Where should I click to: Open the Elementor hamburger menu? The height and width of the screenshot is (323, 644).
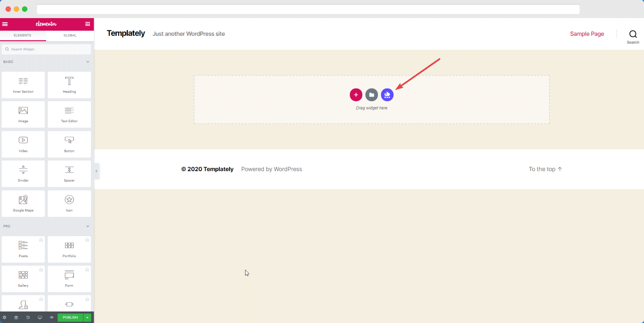(x=5, y=24)
